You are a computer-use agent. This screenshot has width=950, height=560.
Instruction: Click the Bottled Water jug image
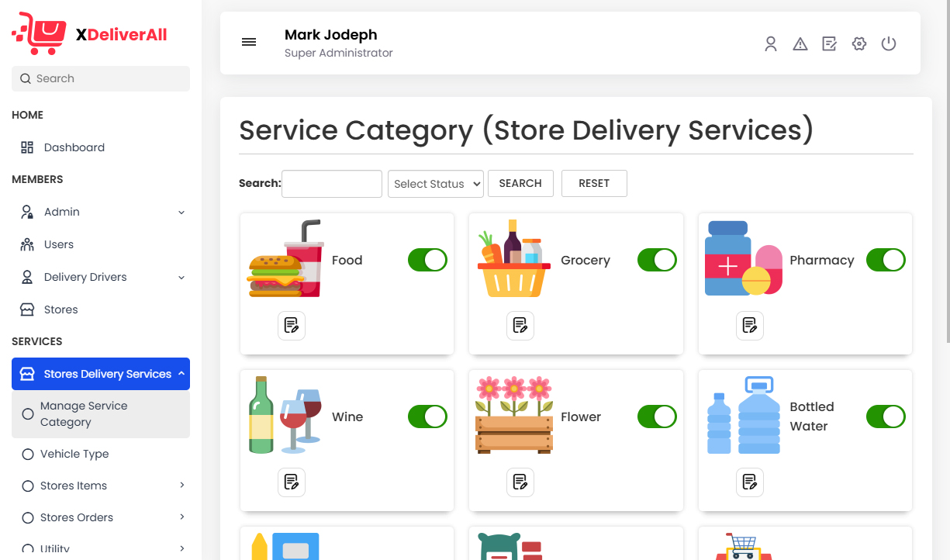(743, 415)
